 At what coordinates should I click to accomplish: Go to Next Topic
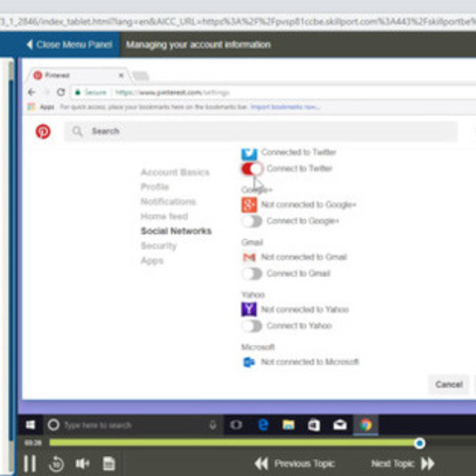pyautogui.click(x=402, y=464)
